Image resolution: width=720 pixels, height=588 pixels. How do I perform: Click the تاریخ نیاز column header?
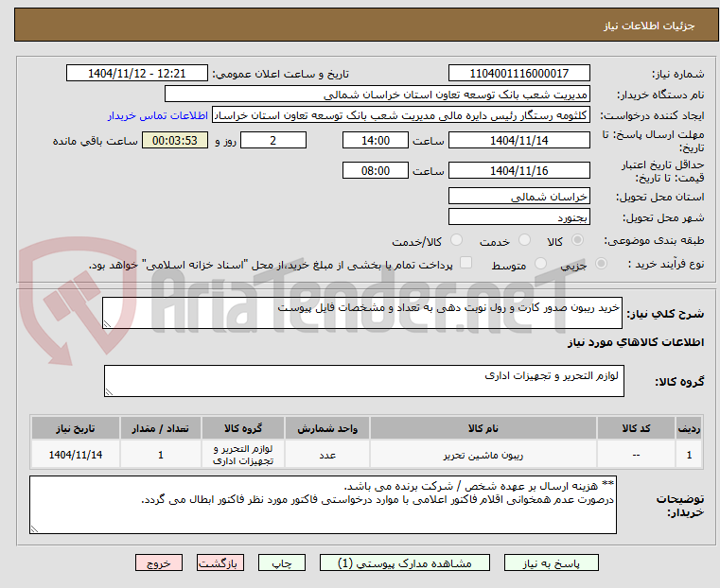tap(76, 428)
